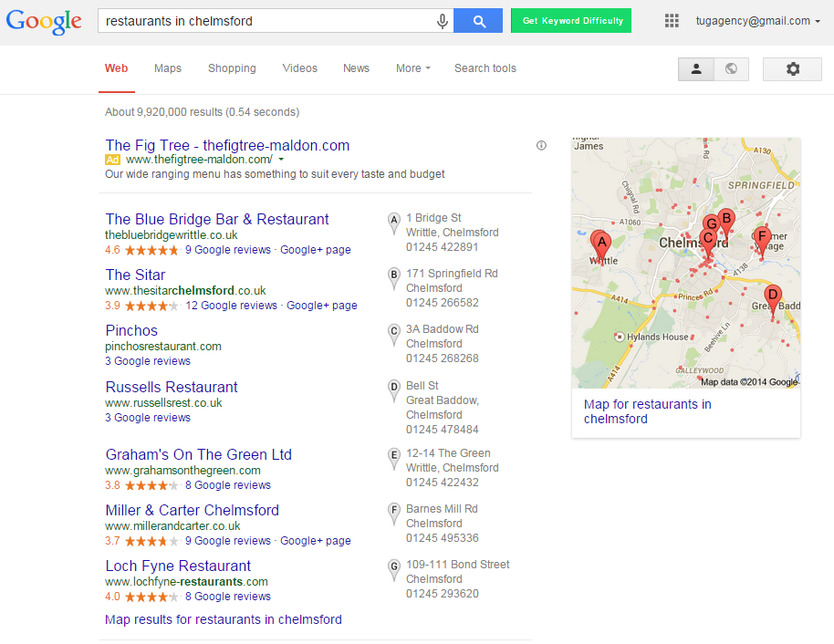Open the settings gear menu
The image size is (834, 644).
[793, 69]
